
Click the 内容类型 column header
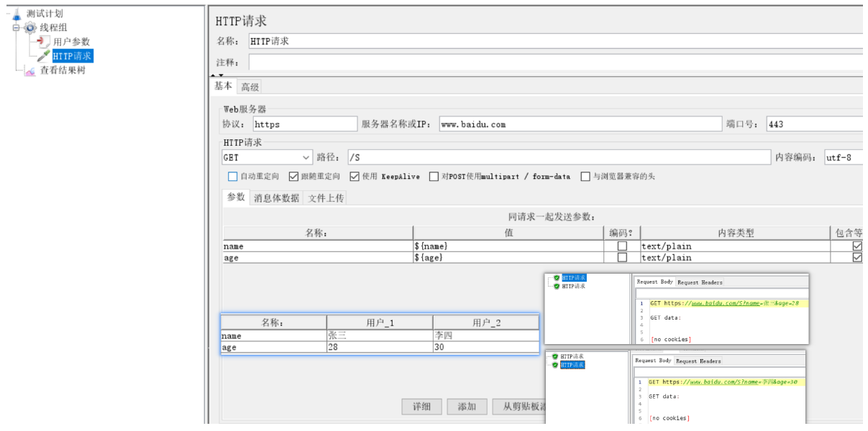[x=735, y=233]
